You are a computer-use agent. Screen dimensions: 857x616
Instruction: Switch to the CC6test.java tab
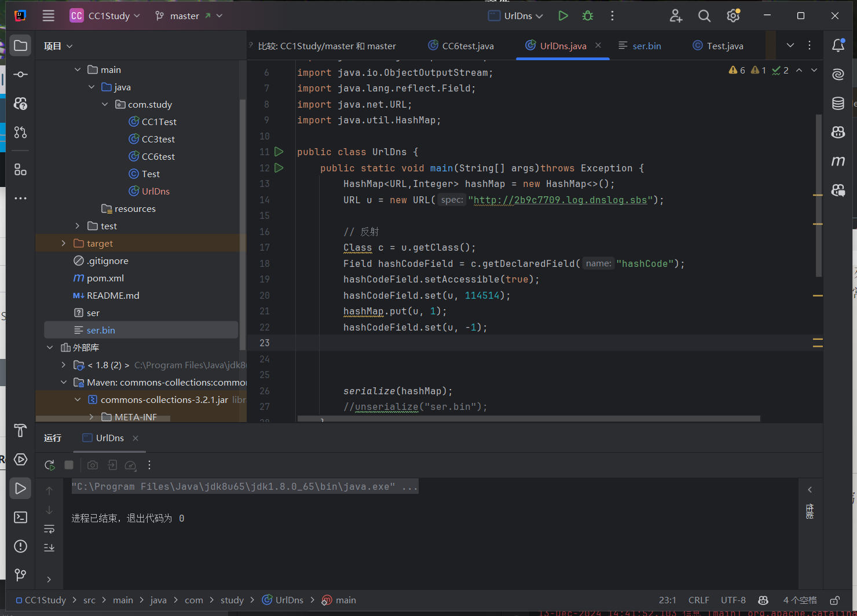tap(461, 46)
